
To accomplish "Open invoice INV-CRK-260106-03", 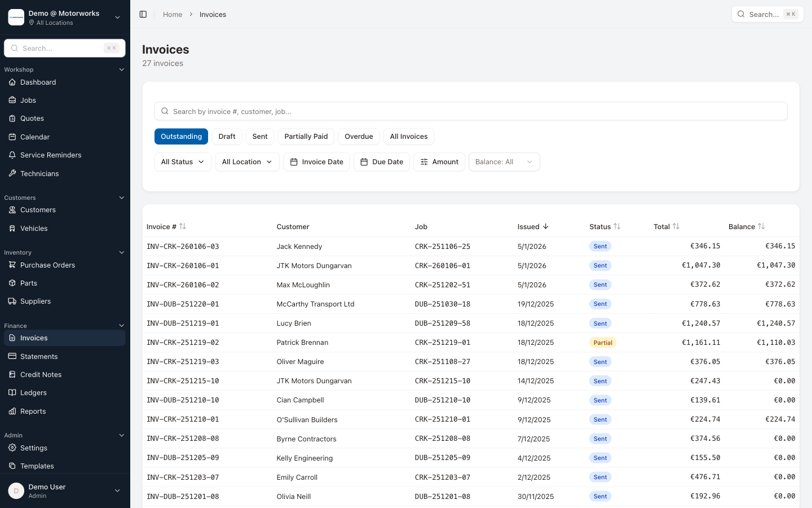I will (182, 246).
